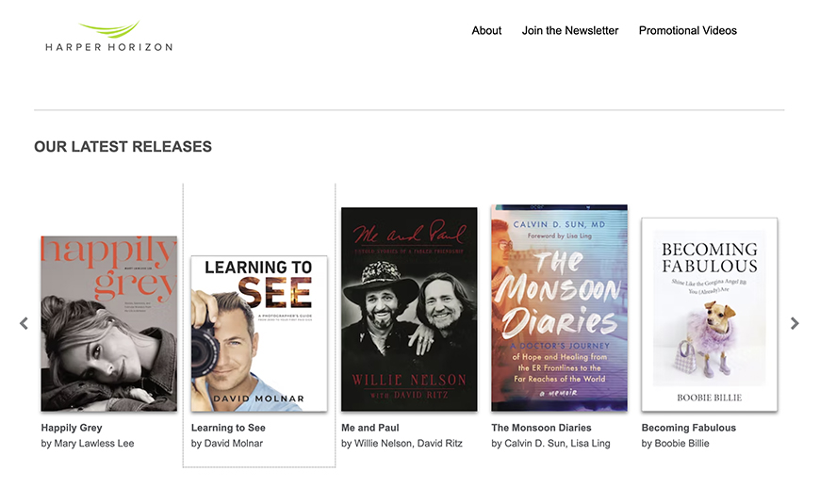Open the Learning to See title link
This screenshot has height=504, width=820.
pos(228,428)
